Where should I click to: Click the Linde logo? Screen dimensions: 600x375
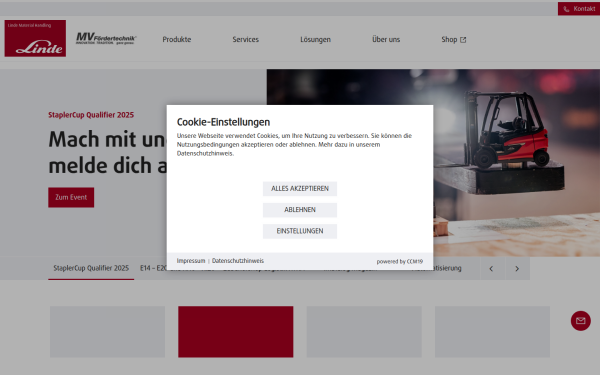[35, 38]
